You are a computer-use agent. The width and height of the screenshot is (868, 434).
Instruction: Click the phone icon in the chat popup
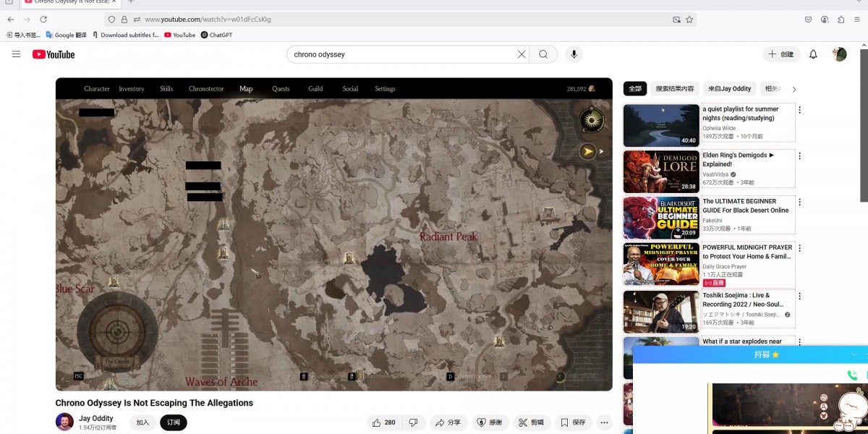point(852,375)
